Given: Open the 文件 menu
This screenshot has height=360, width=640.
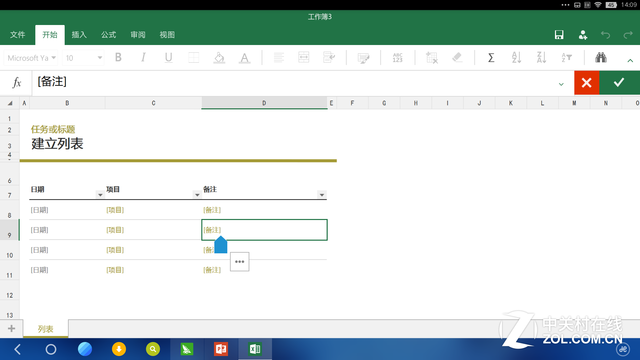Looking at the screenshot, I should pos(18,35).
